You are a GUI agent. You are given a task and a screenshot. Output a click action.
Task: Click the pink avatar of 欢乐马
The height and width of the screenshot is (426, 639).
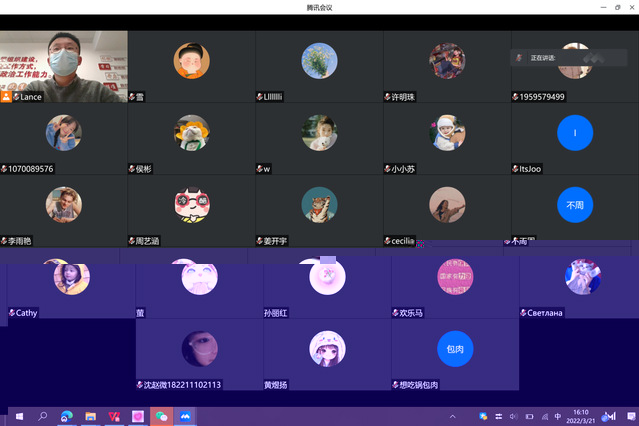coord(455,277)
